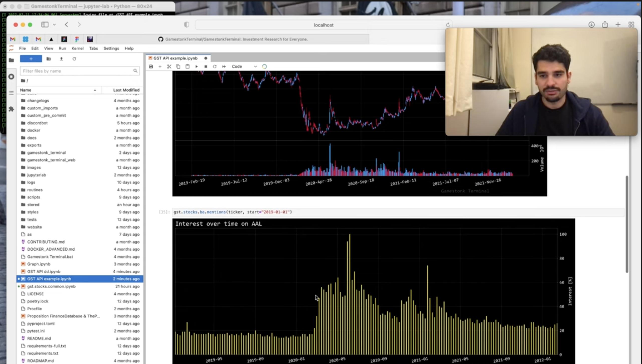Open the Running Terminals and Kernels sidebar icon
This screenshot has height=364, width=642.
click(11, 77)
